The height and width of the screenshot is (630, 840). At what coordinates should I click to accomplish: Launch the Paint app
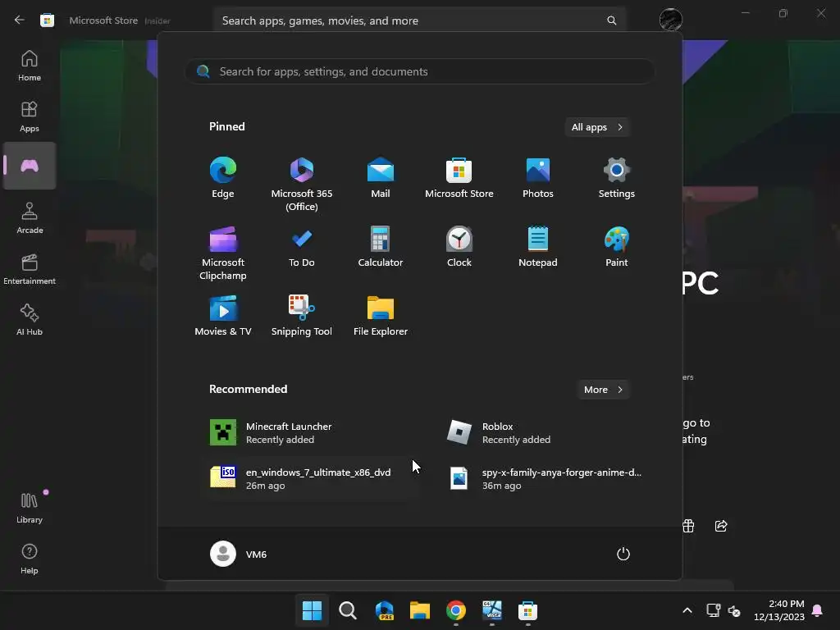[617, 246]
